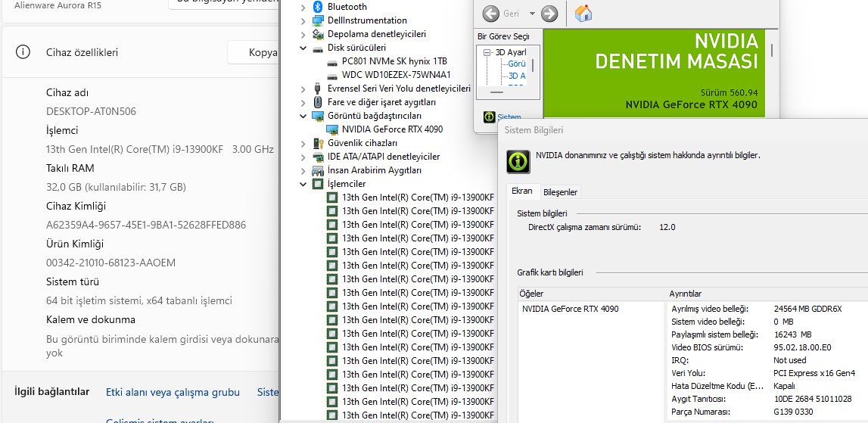This screenshot has width=868, height=423.
Task: Click the Ayrıntılar column header
Action: [x=768, y=294]
